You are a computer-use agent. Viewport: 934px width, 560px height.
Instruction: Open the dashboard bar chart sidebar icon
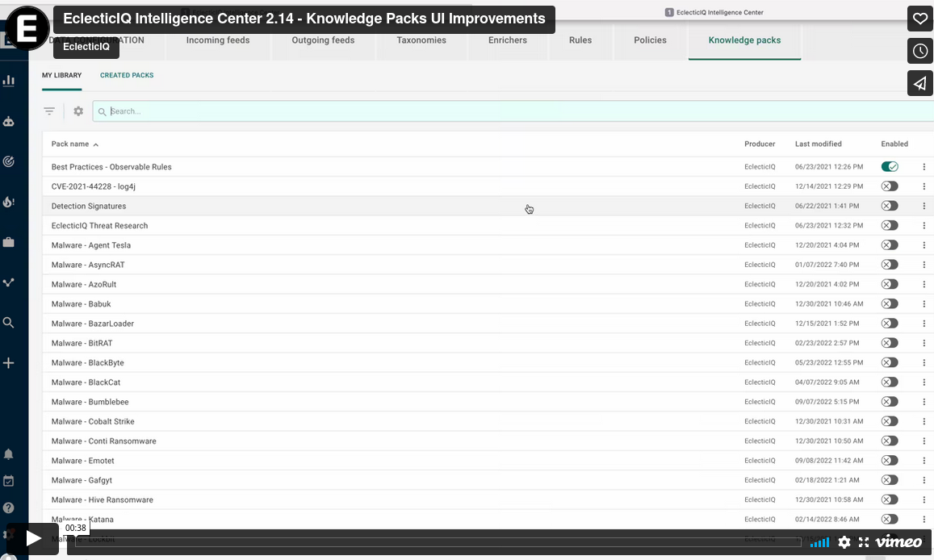9,81
